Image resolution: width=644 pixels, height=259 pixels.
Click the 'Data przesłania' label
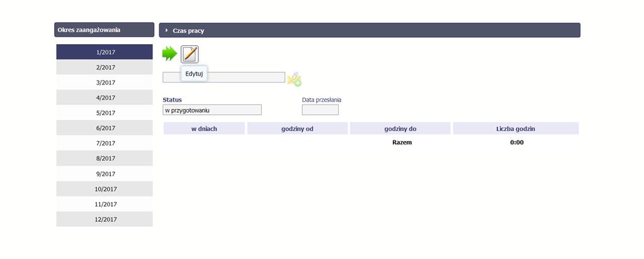pos(322,100)
